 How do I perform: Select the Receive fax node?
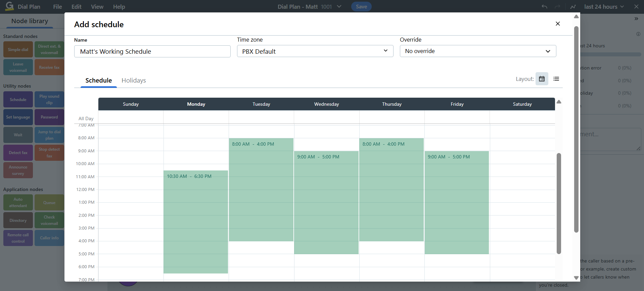point(49,67)
